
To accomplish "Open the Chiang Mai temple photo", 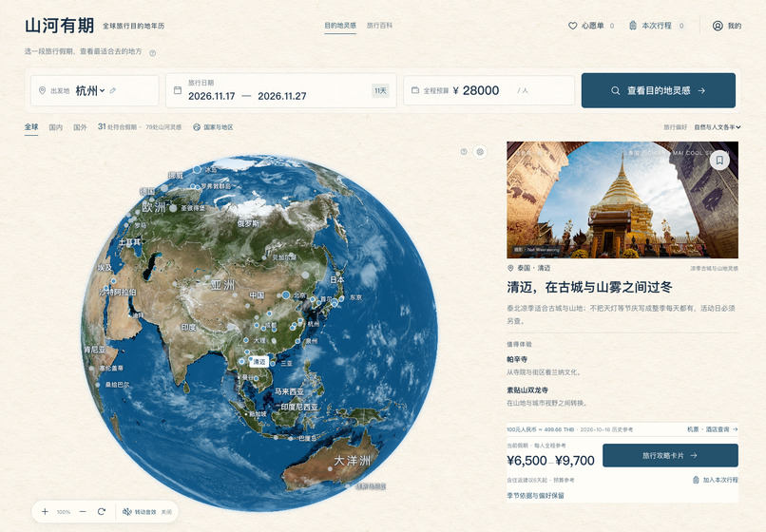I will [622, 199].
